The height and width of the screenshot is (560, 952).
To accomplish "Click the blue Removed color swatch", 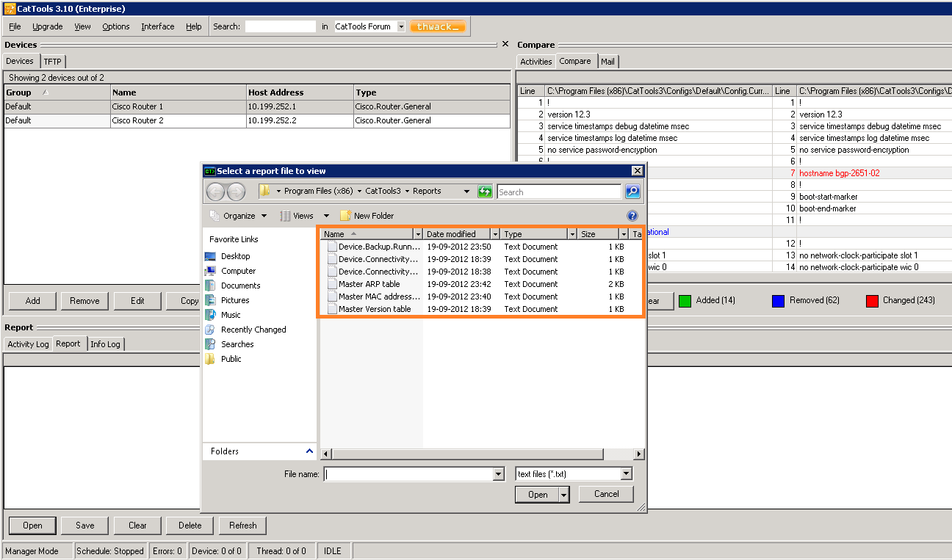I will [778, 301].
